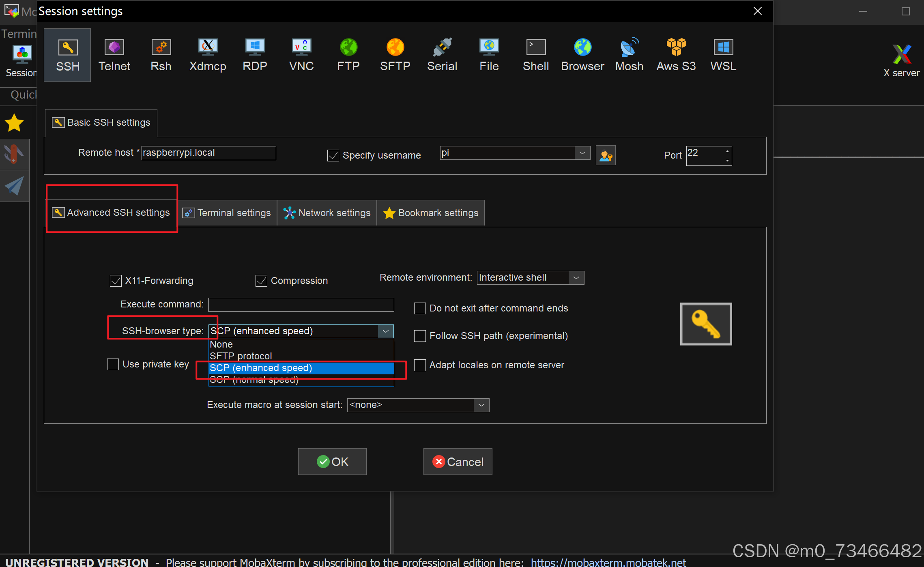This screenshot has height=567, width=924.
Task: Click the user credentials manager icon
Action: pos(606,155)
